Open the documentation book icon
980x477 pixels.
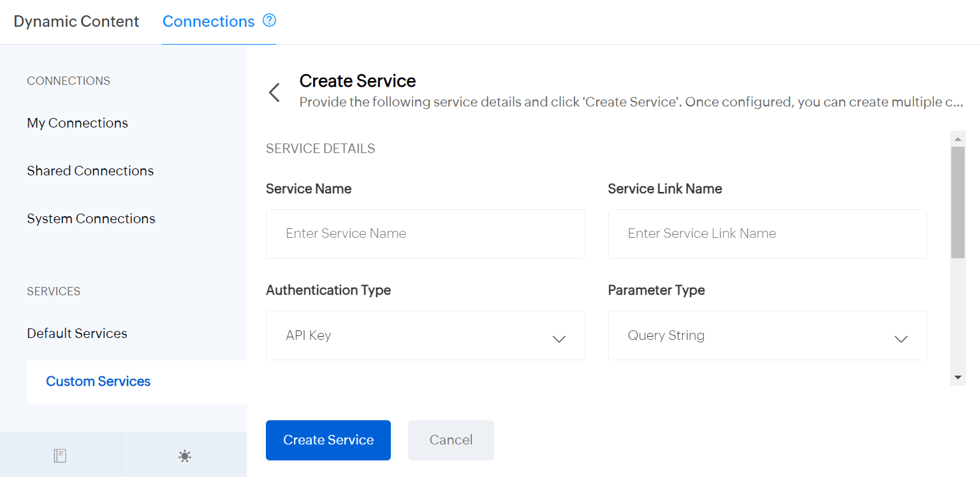pos(60,455)
